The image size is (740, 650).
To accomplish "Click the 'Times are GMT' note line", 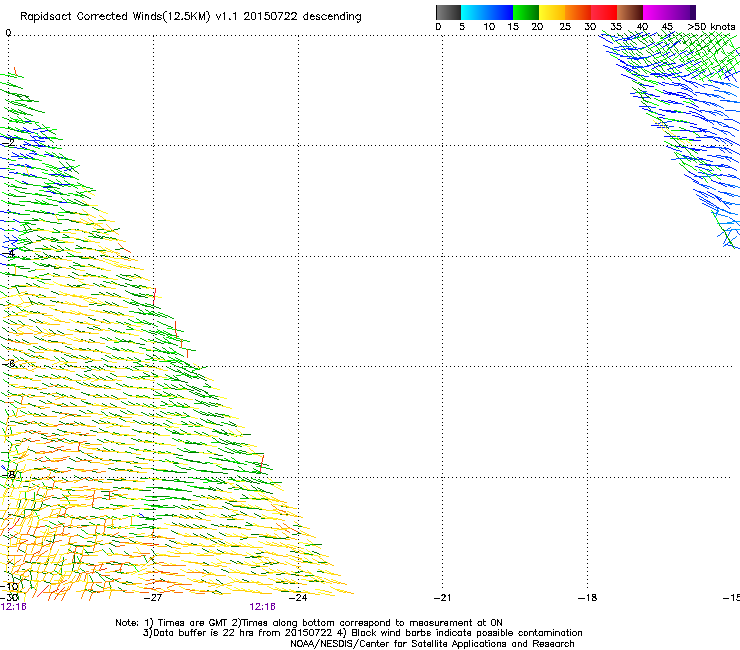I will (x=309, y=623).
